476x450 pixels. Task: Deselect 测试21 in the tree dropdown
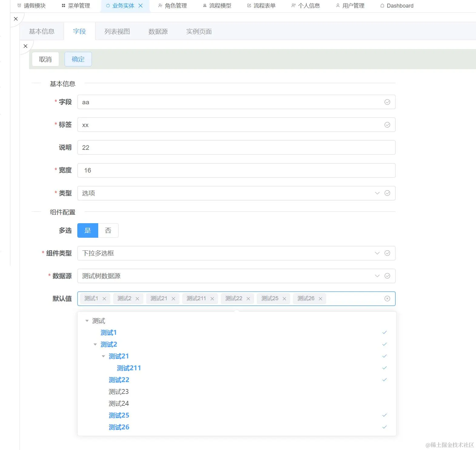click(119, 356)
